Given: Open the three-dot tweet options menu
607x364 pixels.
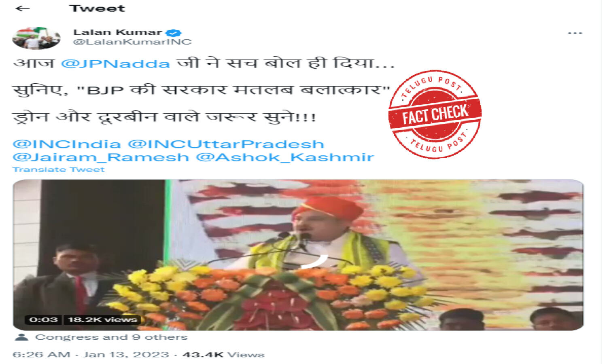Looking at the screenshot, I should 575,33.
